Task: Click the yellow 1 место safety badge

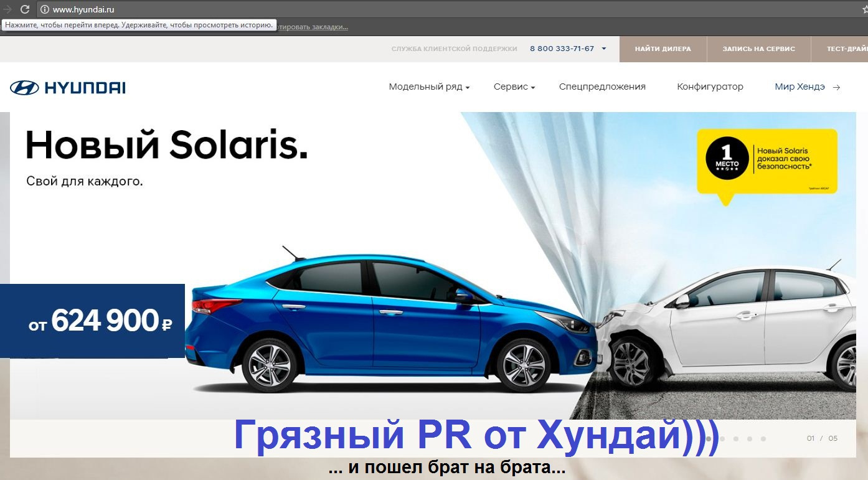Action: tap(767, 167)
